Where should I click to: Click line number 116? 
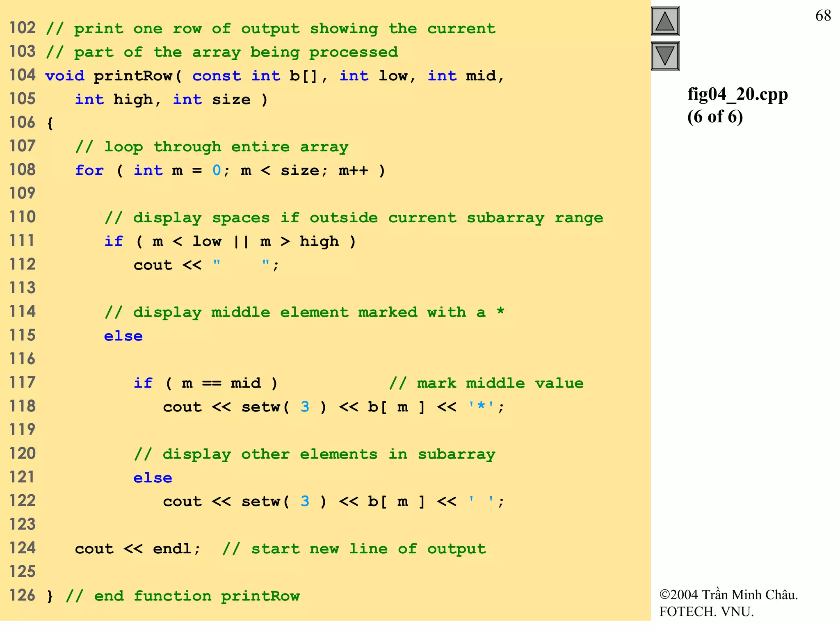[x=23, y=359]
